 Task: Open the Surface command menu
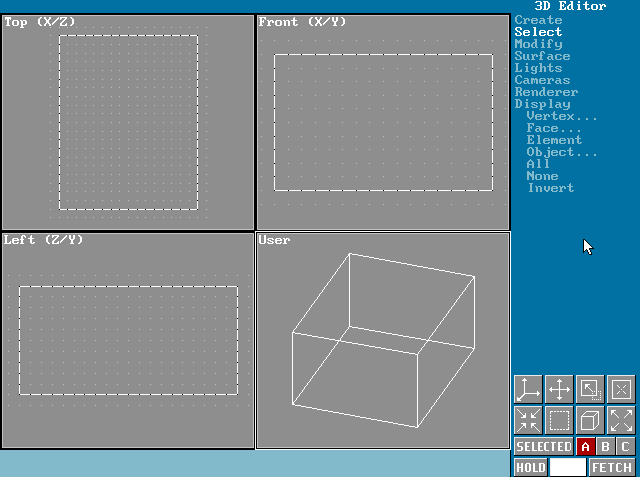point(542,56)
